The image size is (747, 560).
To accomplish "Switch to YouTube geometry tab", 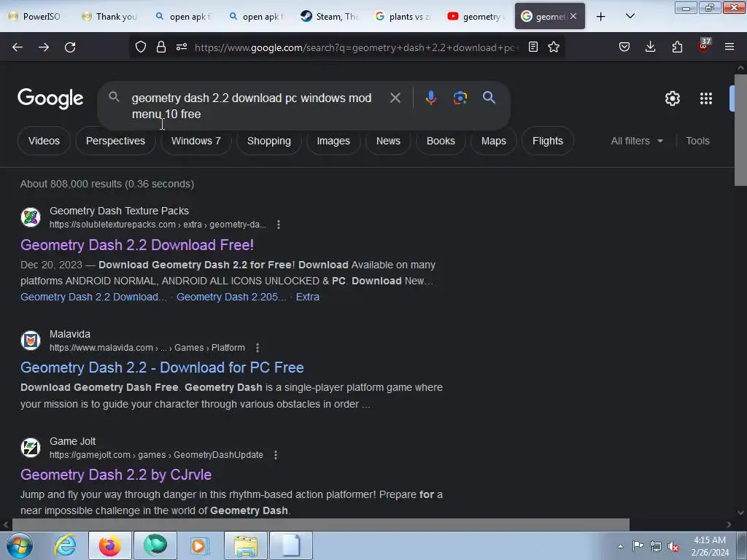I will coord(476,17).
